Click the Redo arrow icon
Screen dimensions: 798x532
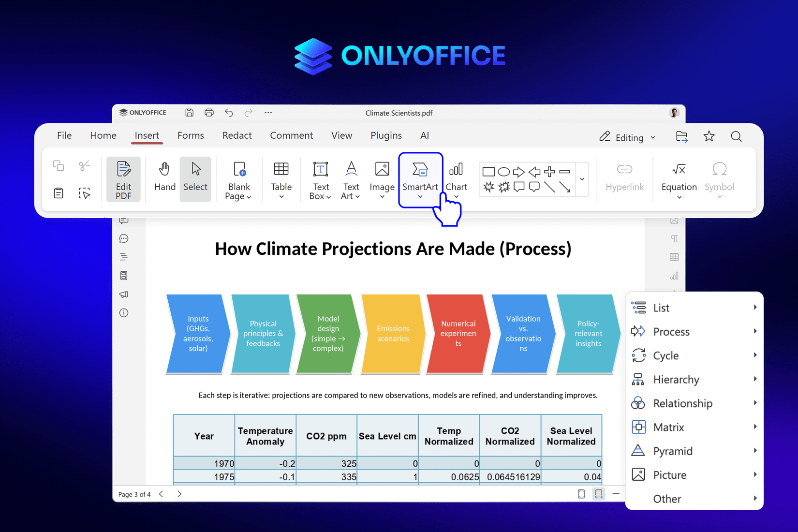(249, 113)
